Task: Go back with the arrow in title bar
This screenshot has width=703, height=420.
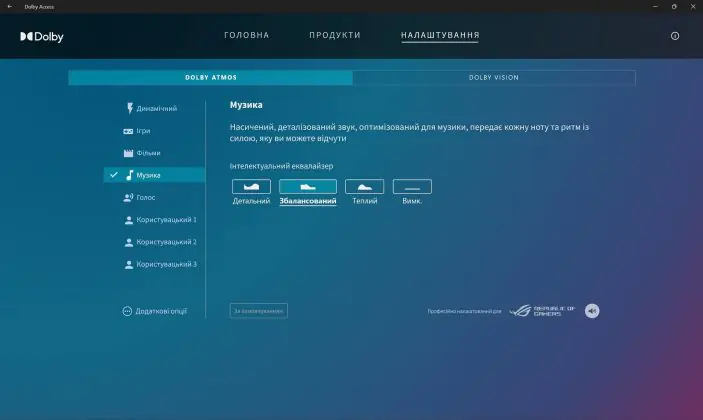Action: click(x=9, y=7)
